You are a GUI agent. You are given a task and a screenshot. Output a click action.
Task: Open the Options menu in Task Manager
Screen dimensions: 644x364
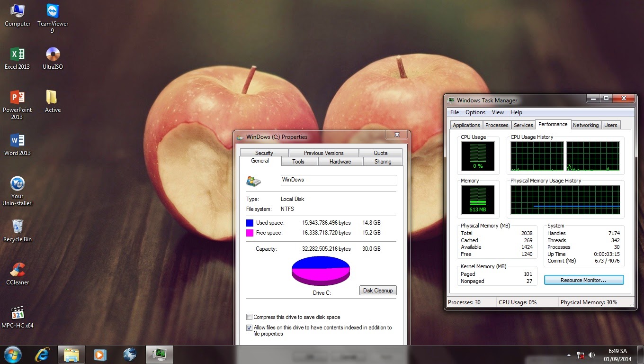point(475,112)
